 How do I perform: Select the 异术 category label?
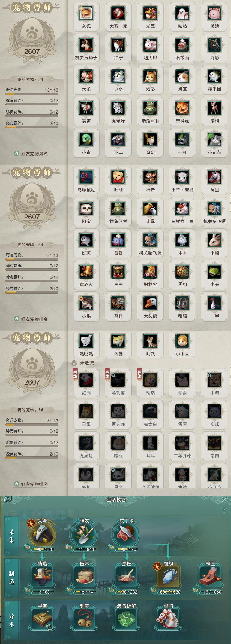pos(12,621)
